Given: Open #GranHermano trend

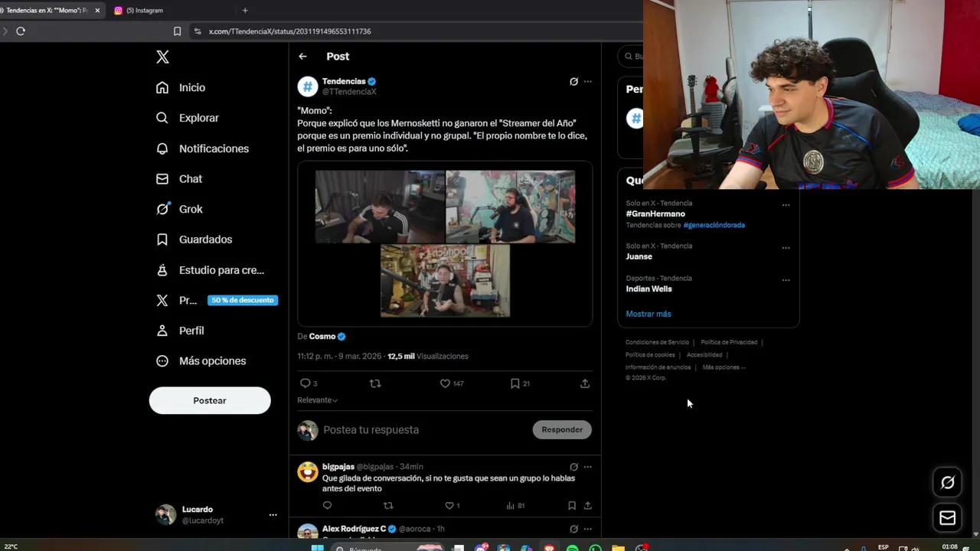Looking at the screenshot, I should tap(655, 214).
